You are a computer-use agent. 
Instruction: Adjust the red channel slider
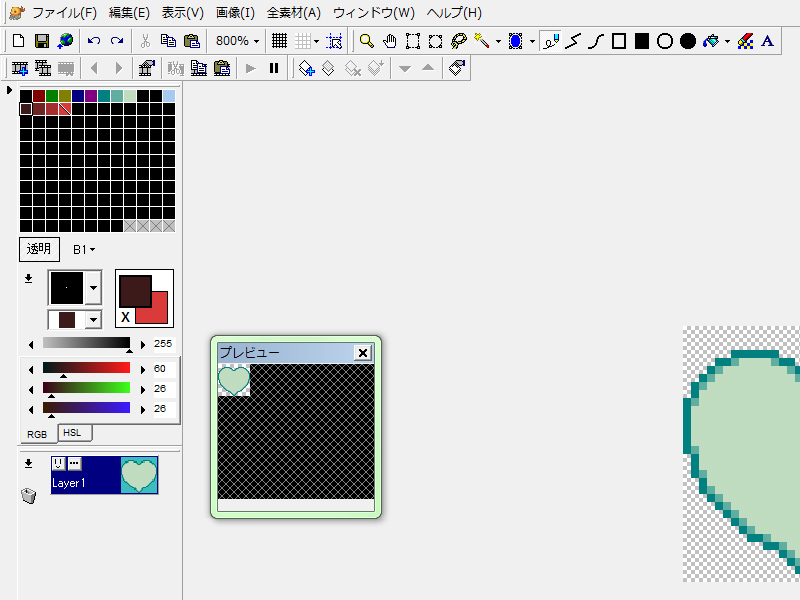86,368
